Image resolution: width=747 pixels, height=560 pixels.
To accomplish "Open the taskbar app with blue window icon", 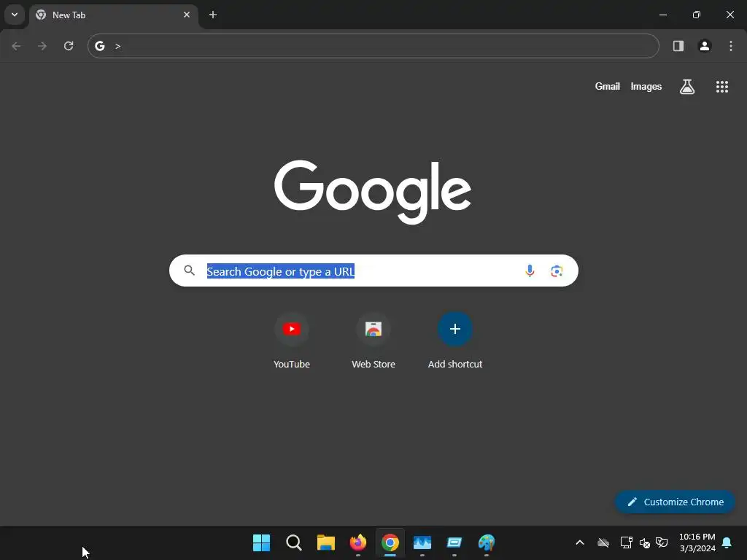I will (x=454, y=542).
